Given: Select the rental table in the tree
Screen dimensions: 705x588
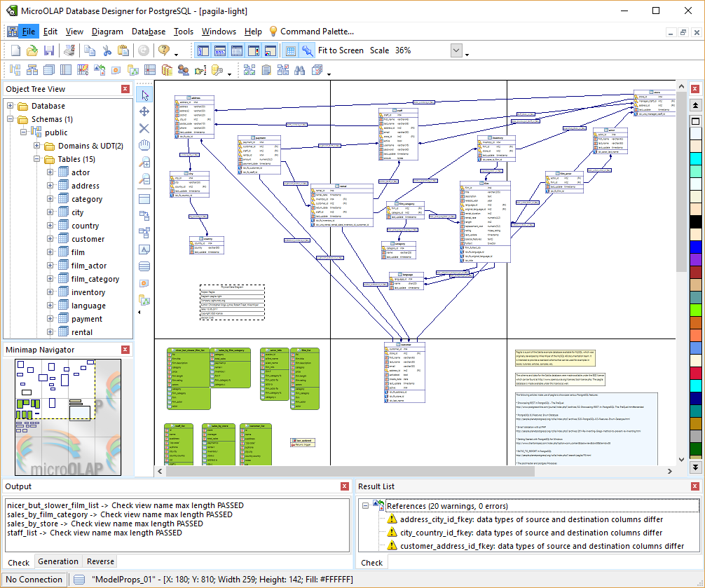Looking at the screenshot, I should pyautogui.click(x=82, y=332).
